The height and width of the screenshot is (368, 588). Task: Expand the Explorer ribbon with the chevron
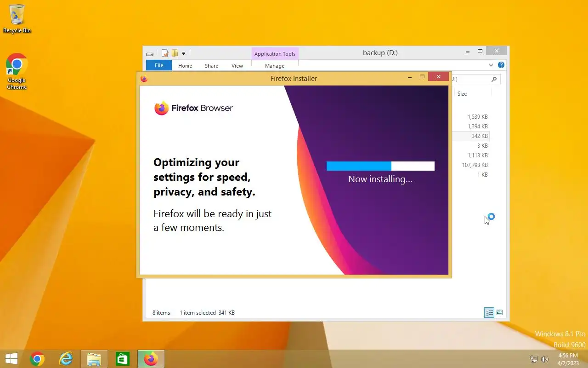coord(491,65)
